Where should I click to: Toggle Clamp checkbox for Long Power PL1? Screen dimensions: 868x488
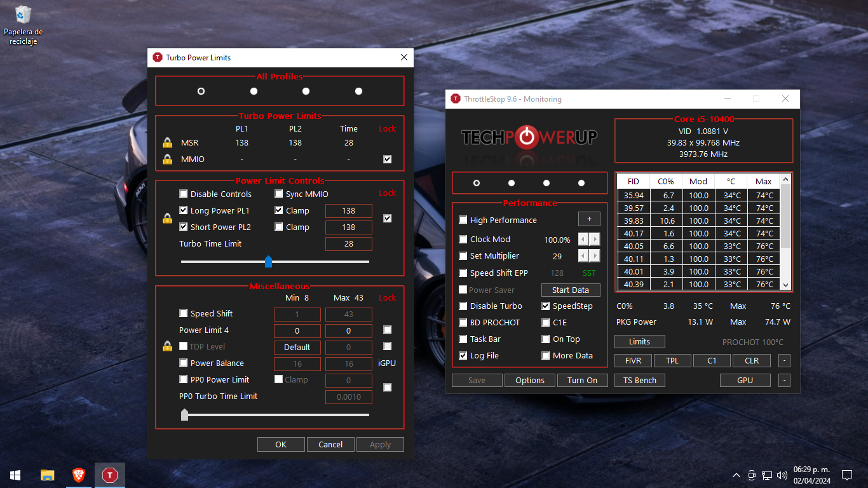point(279,210)
